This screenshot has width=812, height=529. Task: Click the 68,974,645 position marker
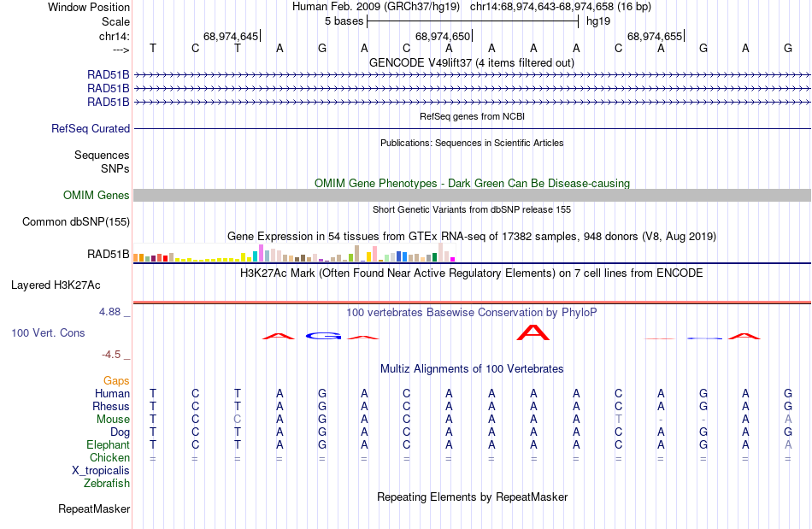[231, 36]
